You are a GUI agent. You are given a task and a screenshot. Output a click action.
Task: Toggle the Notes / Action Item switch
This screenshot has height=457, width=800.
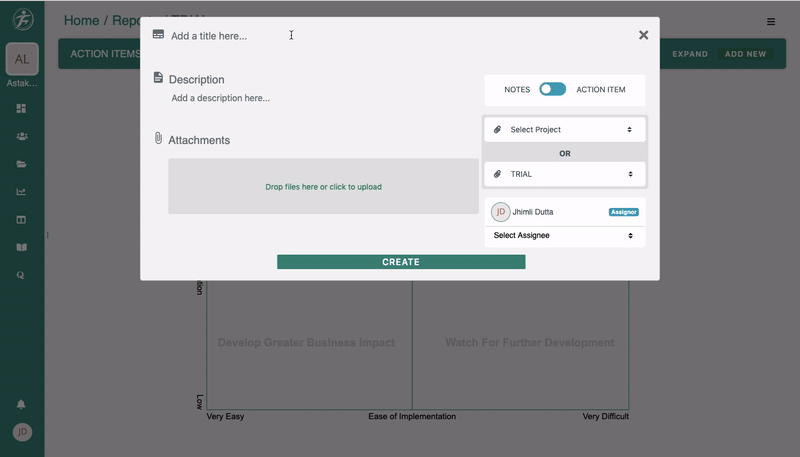coord(552,89)
